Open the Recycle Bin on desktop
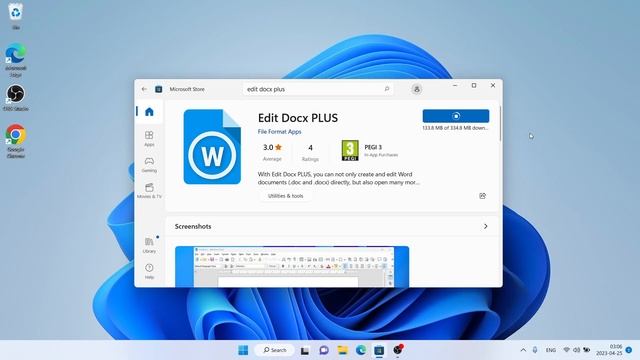The height and width of the screenshot is (360, 640). click(16, 15)
